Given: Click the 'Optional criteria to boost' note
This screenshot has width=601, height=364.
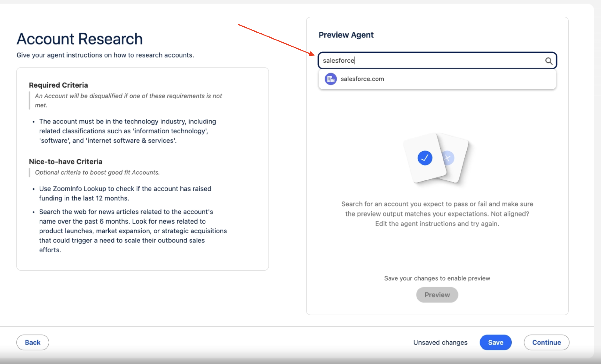Looking at the screenshot, I should click(x=97, y=172).
